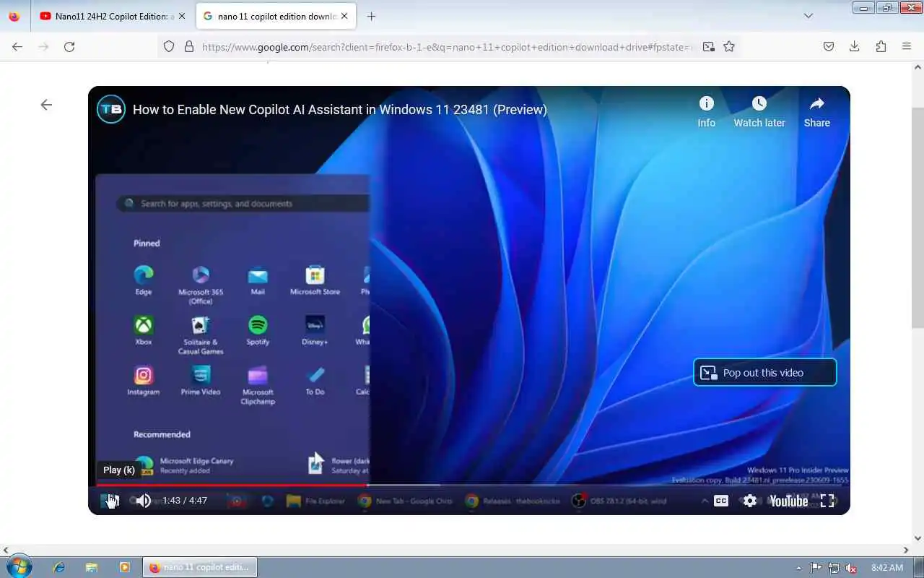This screenshot has width=924, height=578.
Task: List all tabs dropdown chevron
Action: (x=808, y=16)
